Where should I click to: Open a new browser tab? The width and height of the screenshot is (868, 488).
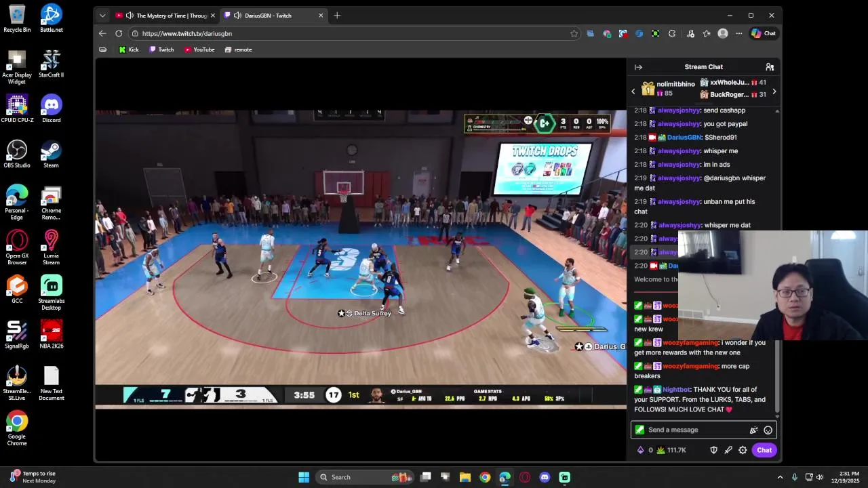coord(337,16)
